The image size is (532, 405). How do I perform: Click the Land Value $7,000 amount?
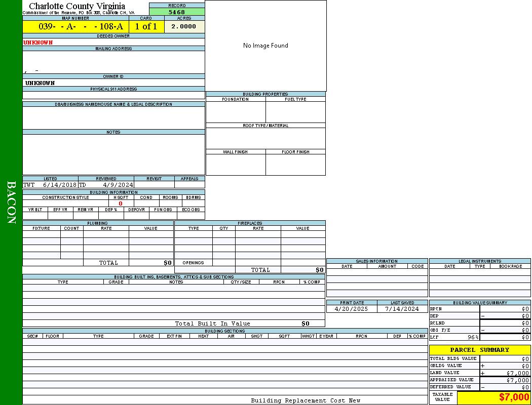517,373
